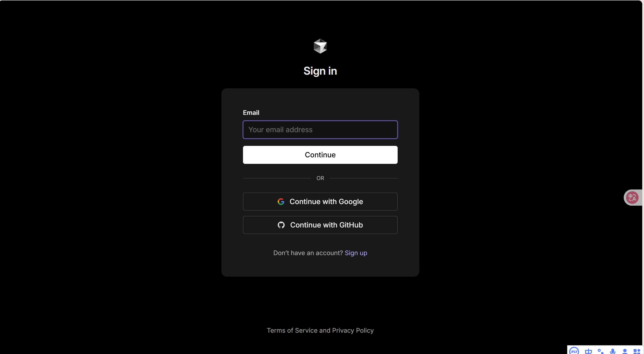Activate the microphone voice input icon
Image resolution: width=644 pixels, height=354 pixels.
[x=613, y=351]
